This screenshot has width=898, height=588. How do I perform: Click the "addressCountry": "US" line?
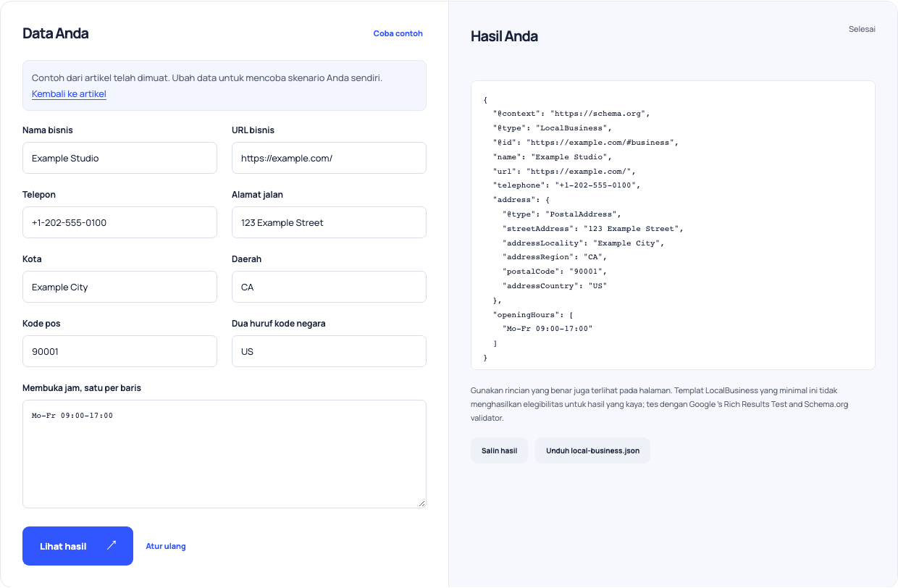tap(555, 286)
